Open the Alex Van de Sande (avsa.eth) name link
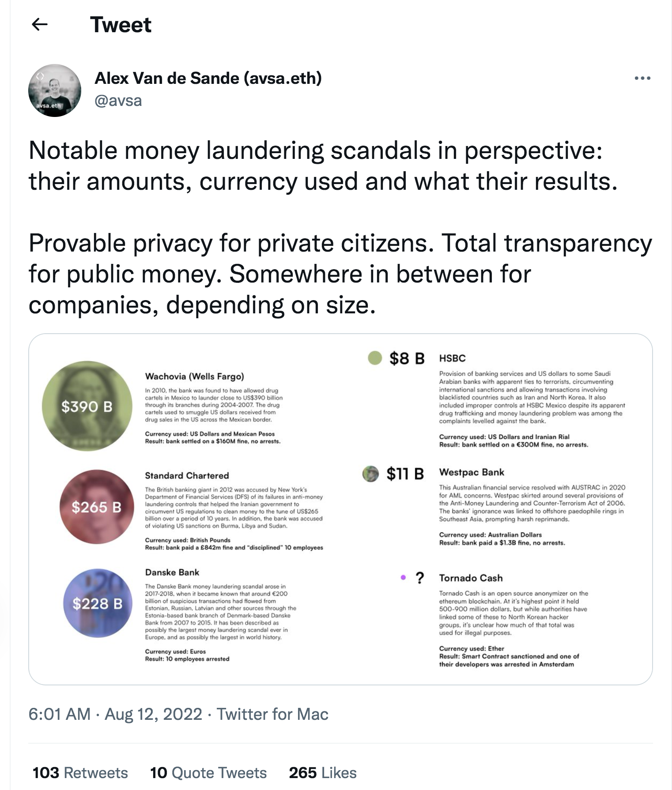Image resolution: width=672 pixels, height=790 pixels. click(208, 78)
